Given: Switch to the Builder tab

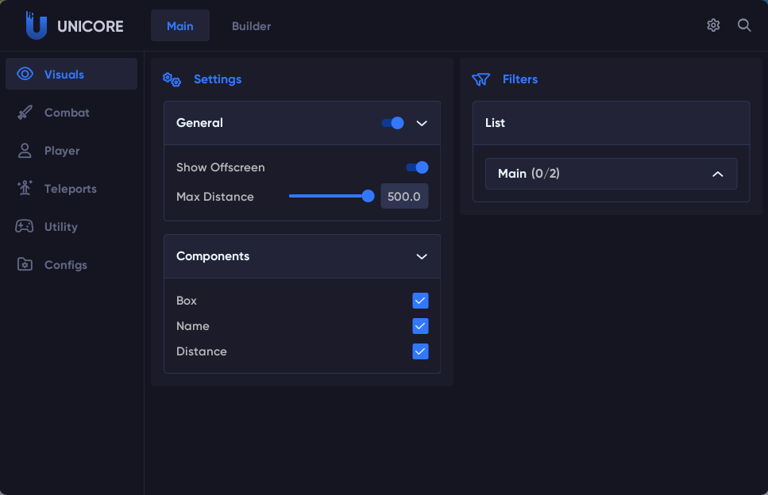Looking at the screenshot, I should pos(251,26).
